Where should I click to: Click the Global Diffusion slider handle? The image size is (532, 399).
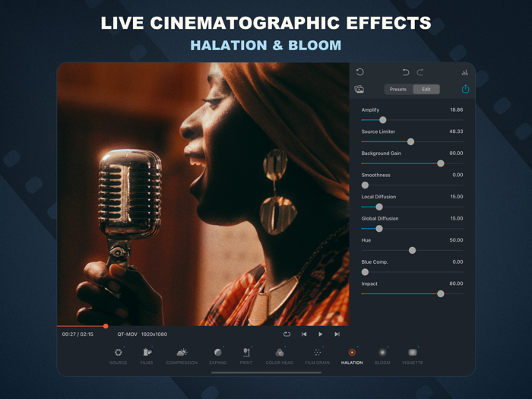(x=379, y=229)
